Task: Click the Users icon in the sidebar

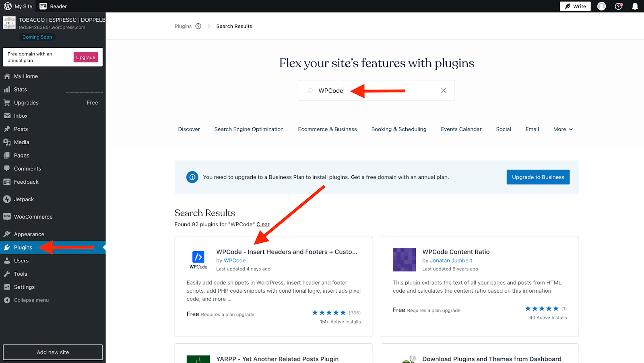Action: 7,260
